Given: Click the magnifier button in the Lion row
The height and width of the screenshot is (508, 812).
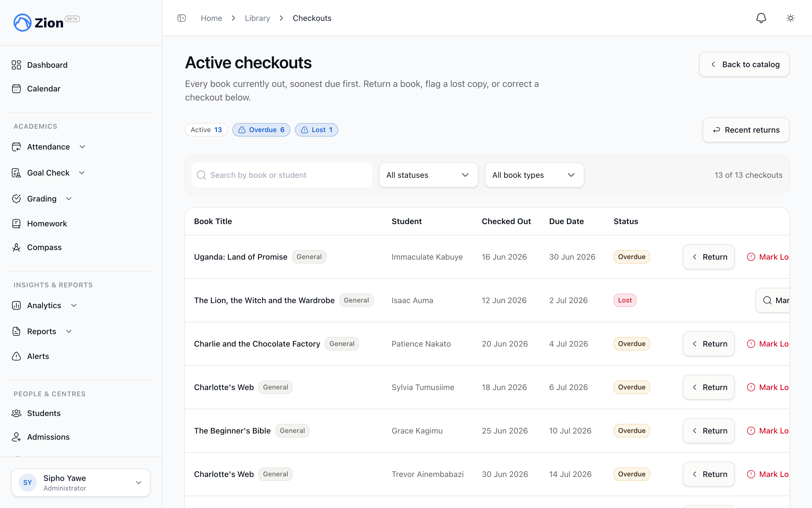Looking at the screenshot, I should [x=773, y=300].
